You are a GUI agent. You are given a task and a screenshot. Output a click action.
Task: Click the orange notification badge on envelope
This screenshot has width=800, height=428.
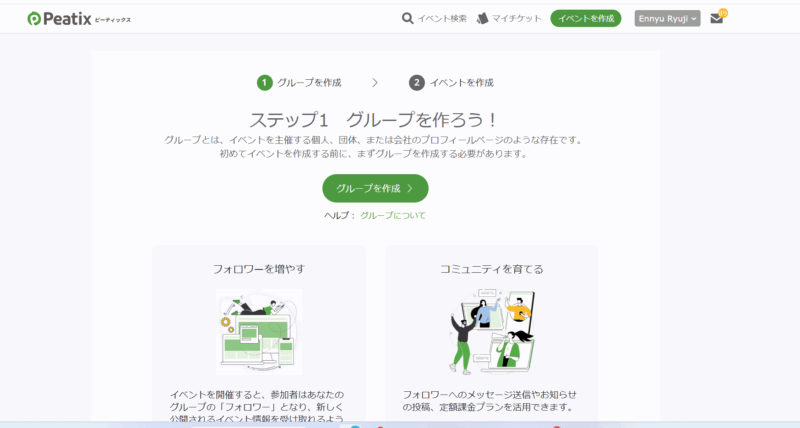click(x=723, y=12)
